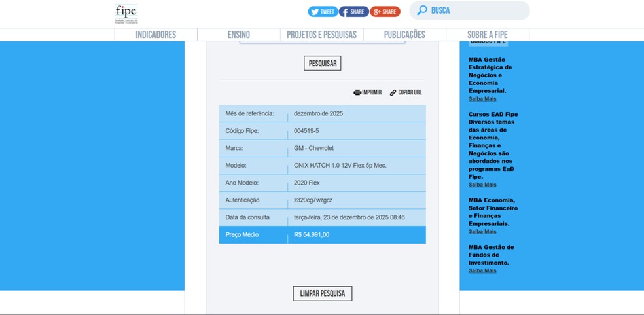
Task: Select authentication code z320cg7wzgcz
Action: tap(313, 200)
